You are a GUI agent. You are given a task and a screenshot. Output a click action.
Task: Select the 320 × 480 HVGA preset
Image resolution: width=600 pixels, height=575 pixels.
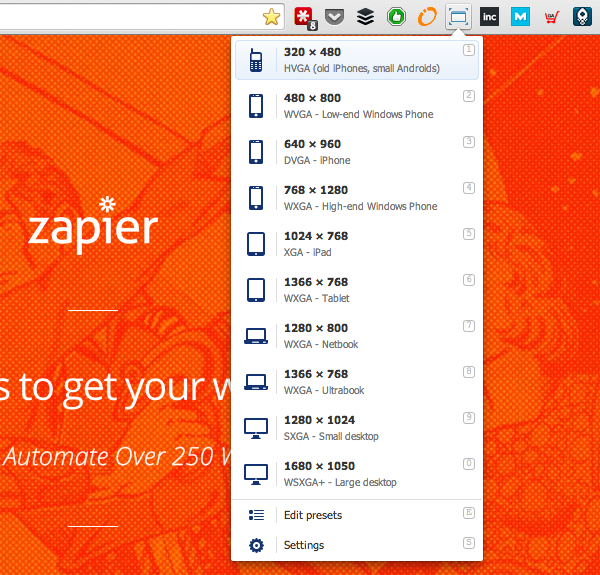[x=357, y=60]
